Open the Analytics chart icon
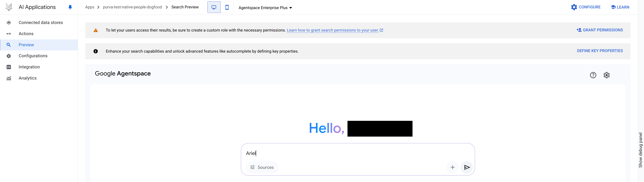This screenshot has width=644, height=182. (x=9, y=78)
